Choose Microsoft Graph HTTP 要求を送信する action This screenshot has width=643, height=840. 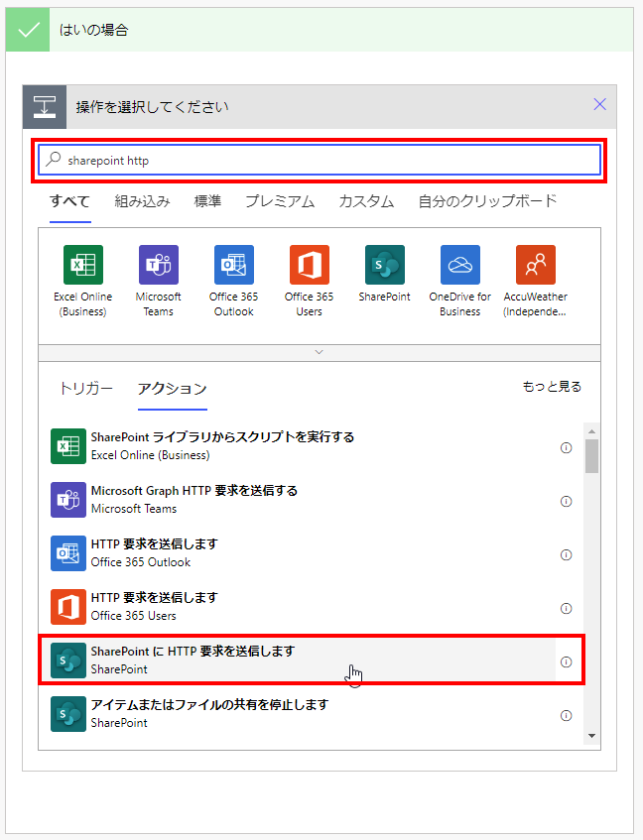[303, 499]
